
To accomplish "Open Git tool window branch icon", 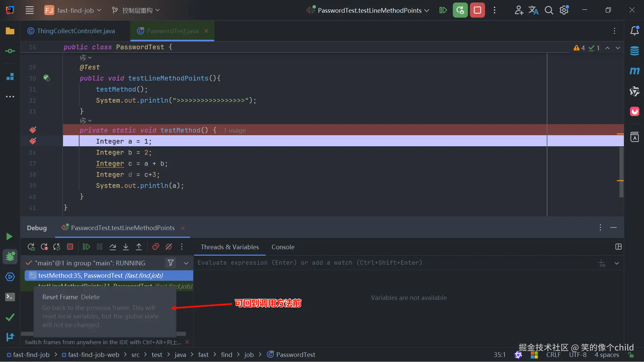I will tap(10, 337).
